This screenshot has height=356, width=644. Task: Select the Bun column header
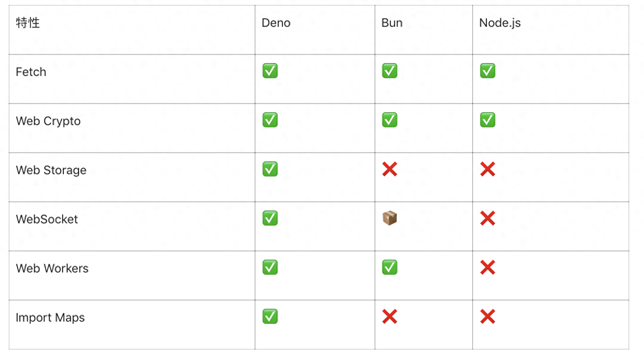point(392,23)
